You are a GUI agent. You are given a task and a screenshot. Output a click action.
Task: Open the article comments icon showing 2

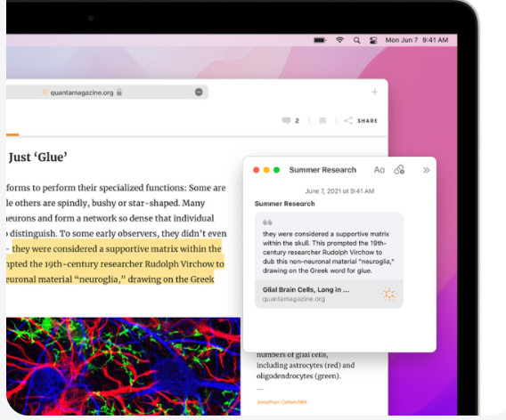(x=290, y=120)
